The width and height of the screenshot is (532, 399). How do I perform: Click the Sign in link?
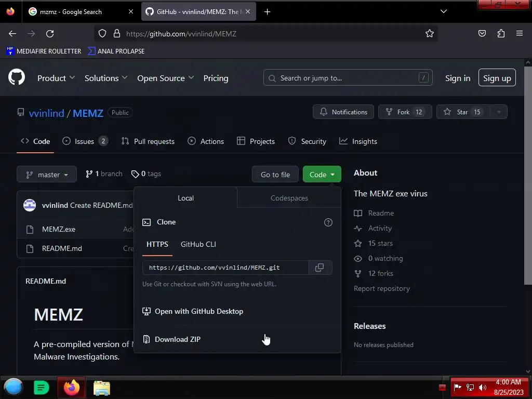coord(458,78)
